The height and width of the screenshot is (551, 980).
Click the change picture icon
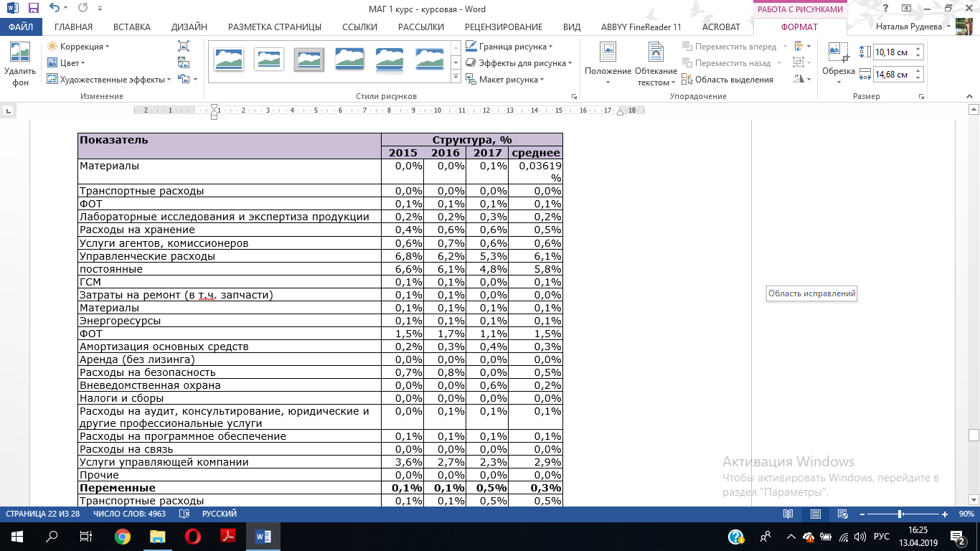pyautogui.click(x=184, y=62)
